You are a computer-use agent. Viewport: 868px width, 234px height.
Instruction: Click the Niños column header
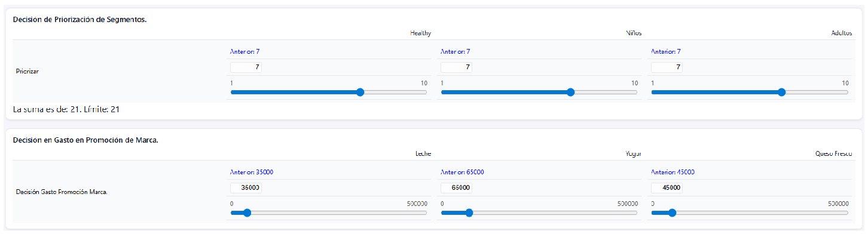tap(633, 33)
